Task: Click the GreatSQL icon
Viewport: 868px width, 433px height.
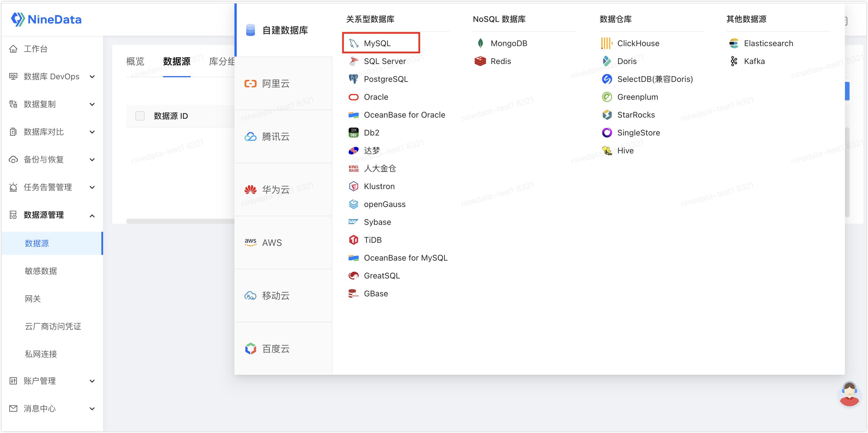Action: [x=353, y=276]
